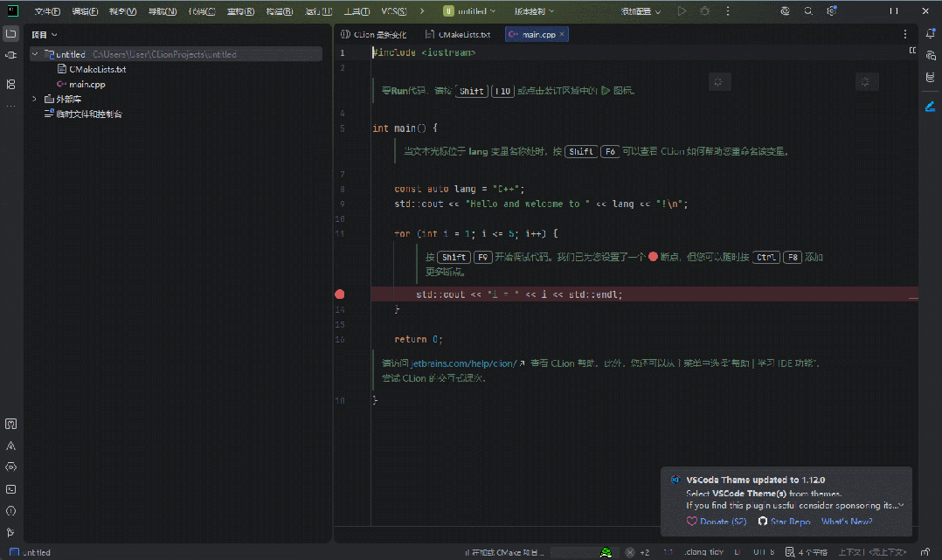The width and height of the screenshot is (942, 560).
Task: Click the Notifications bell icon
Action: coord(931,34)
